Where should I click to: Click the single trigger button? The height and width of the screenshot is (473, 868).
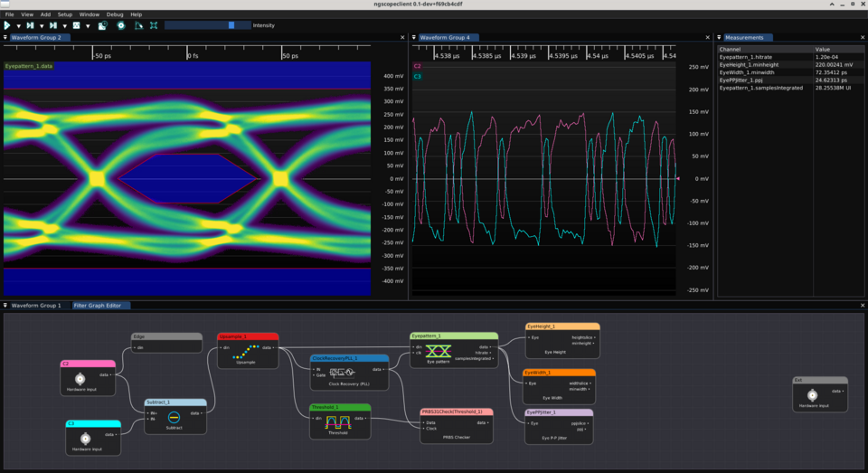tap(30, 25)
